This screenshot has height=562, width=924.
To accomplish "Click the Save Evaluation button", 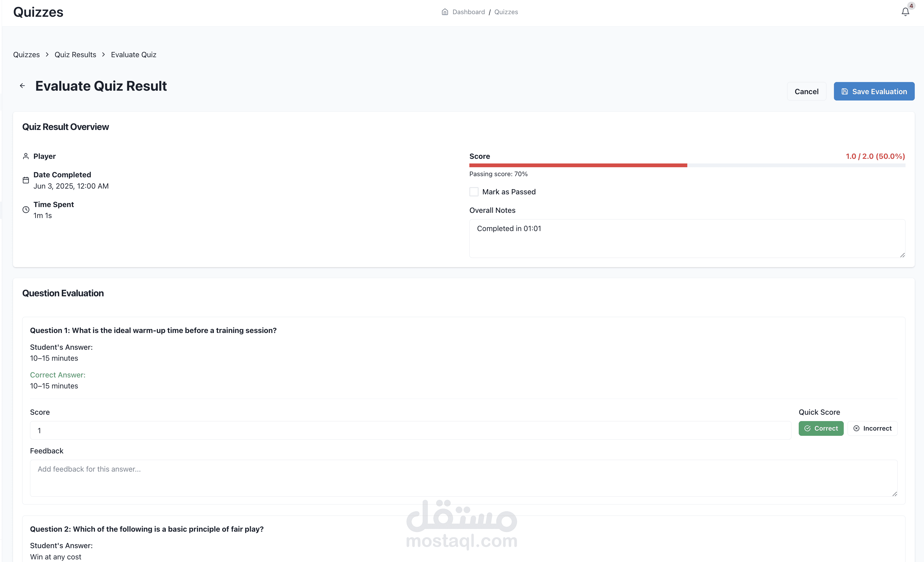I will 874,92.
